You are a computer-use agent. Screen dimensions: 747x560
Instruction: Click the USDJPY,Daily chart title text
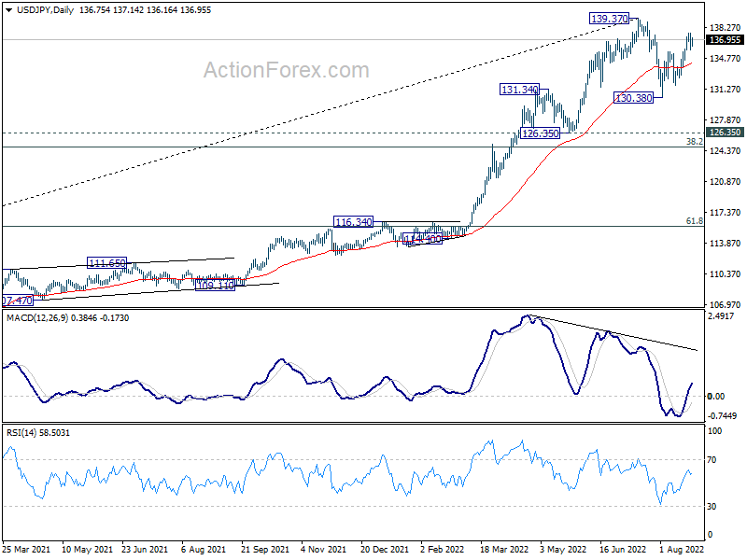[x=45, y=10]
